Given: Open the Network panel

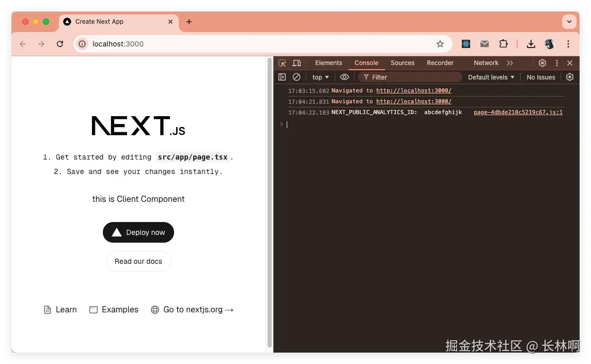Looking at the screenshot, I should tap(486, 63).
